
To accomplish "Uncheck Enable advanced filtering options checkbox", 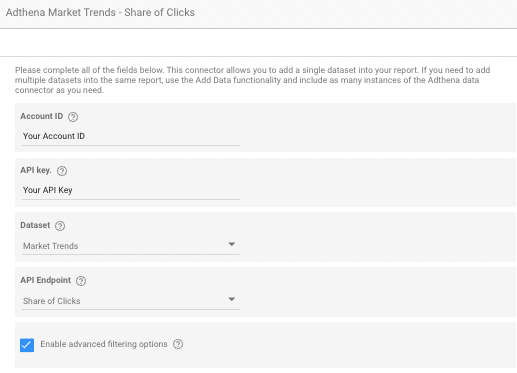I will 27,345.
